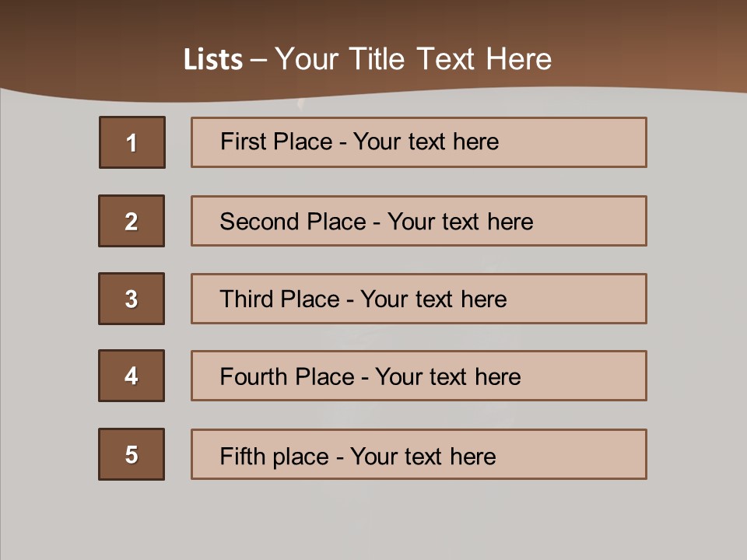Click the brown box numbered 5
Viewport: 747px width, 560px height.
132,454
